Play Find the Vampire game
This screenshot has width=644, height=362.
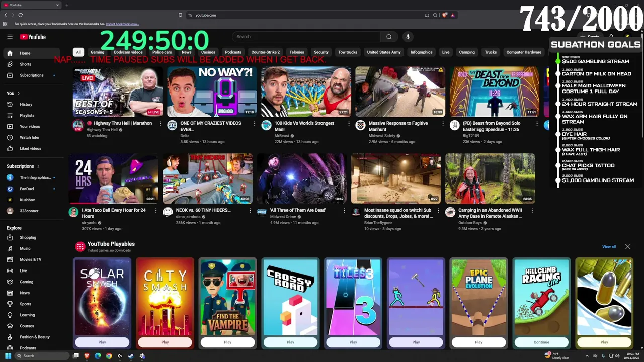tap(227, 342)
